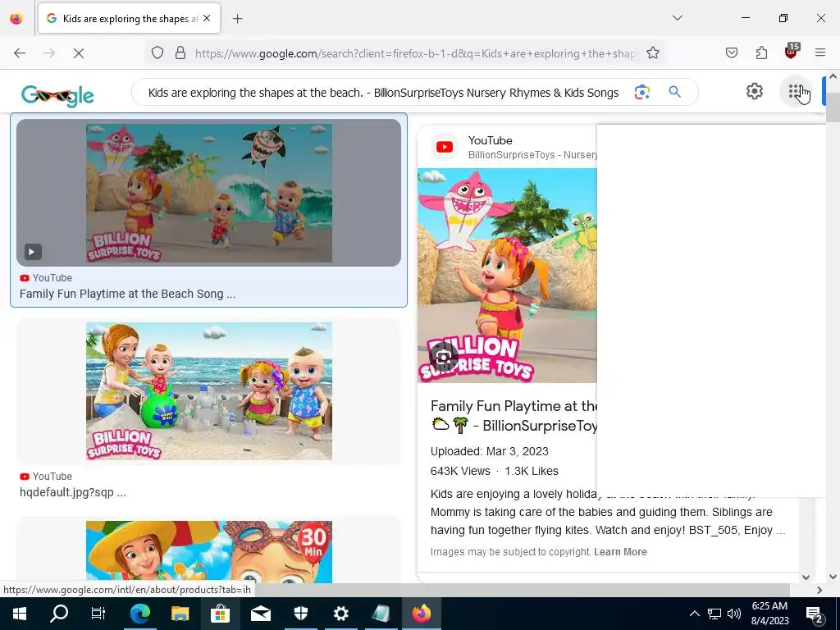The width and height of the screenshot is (840, 630).
Task: Open File Explorer from taskbar
Action: click(180, 614)
